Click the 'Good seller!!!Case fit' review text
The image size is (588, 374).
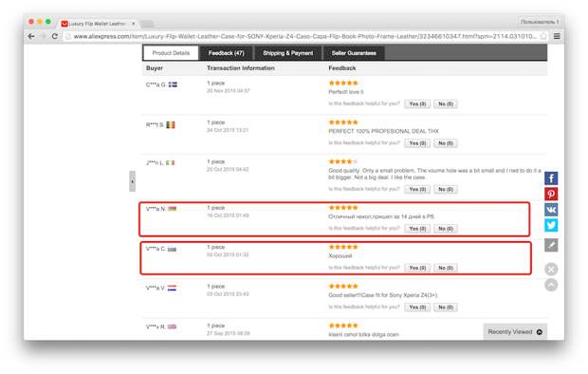pyautogui.click(x=382, y=295)
